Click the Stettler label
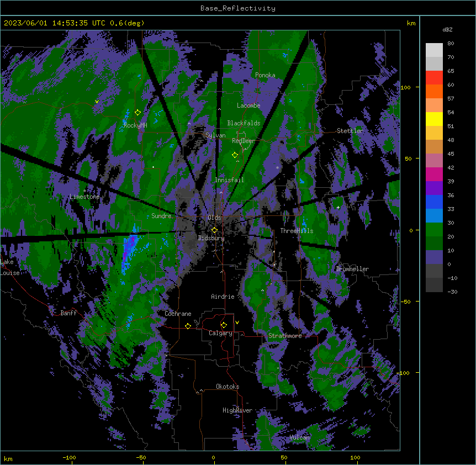Screen dimensions: 476x465 350,131
